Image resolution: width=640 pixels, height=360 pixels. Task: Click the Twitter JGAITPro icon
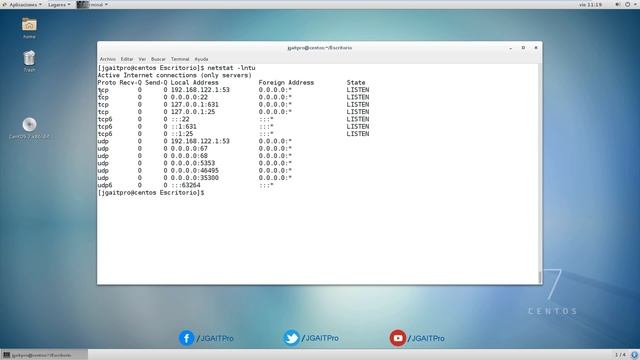[x=291, y=338]
